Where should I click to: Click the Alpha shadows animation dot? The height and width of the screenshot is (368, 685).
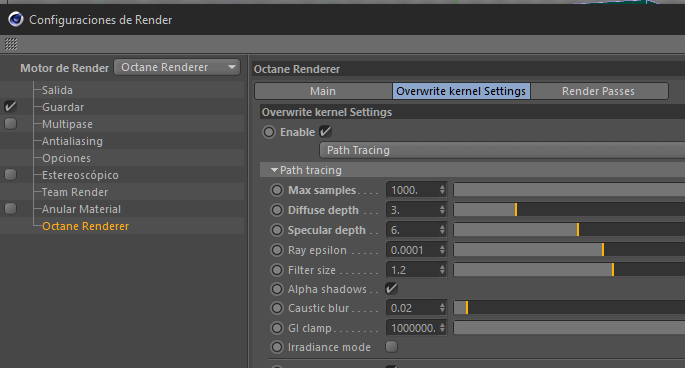pyautogui.click(x=277, y=289)
